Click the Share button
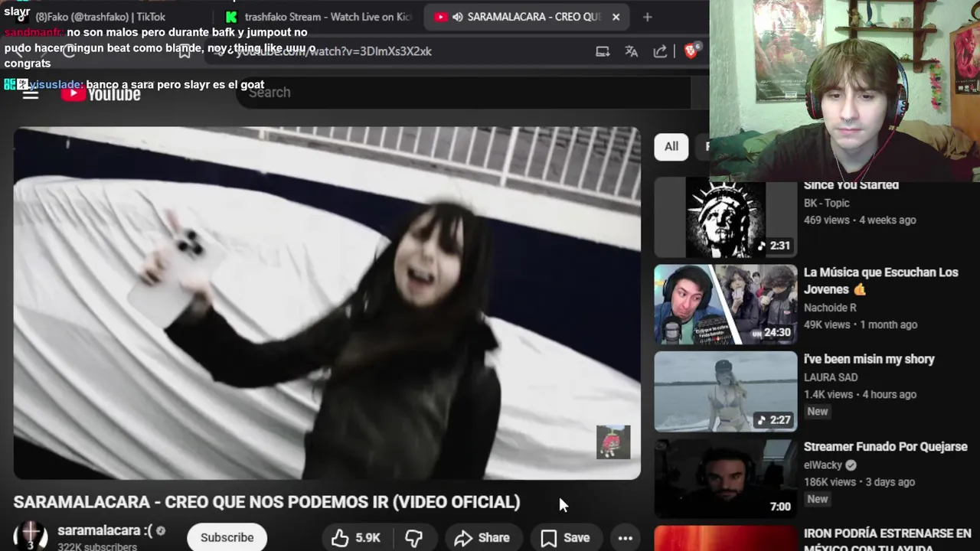The width and height of the screenshot is (980, 551). click(482, 538)
